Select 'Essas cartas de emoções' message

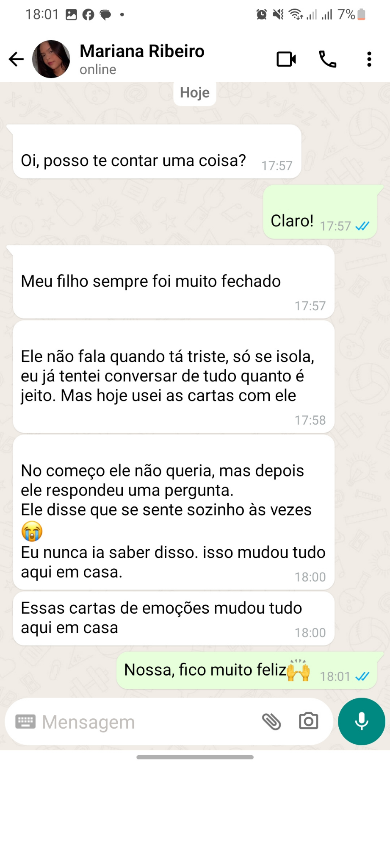[174, 618]
